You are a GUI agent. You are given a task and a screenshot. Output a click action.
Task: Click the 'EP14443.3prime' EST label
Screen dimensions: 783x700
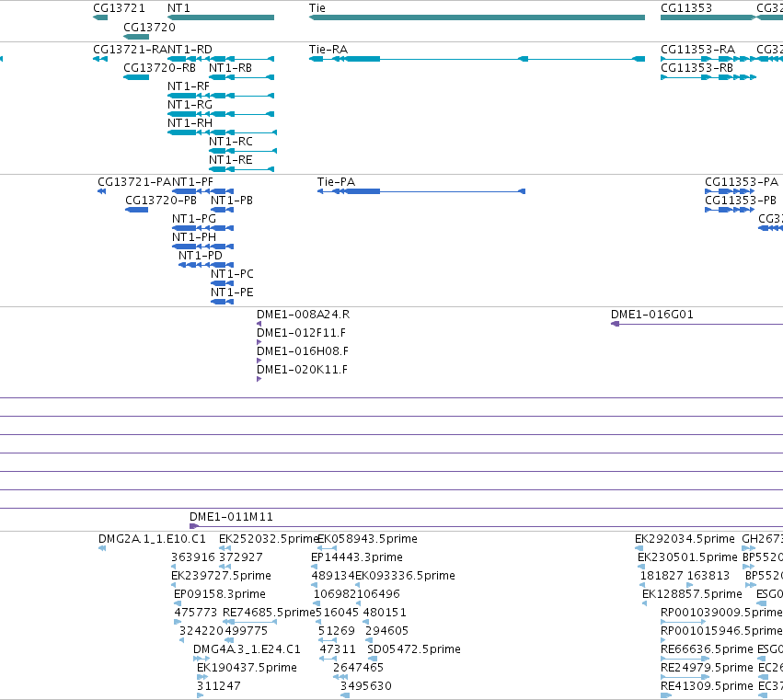click(357, 557)
